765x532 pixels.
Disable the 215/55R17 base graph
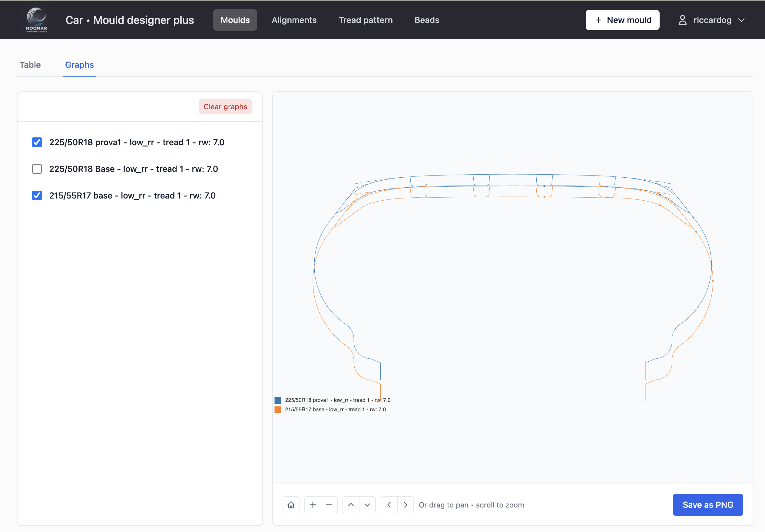[x=37, y=195]
